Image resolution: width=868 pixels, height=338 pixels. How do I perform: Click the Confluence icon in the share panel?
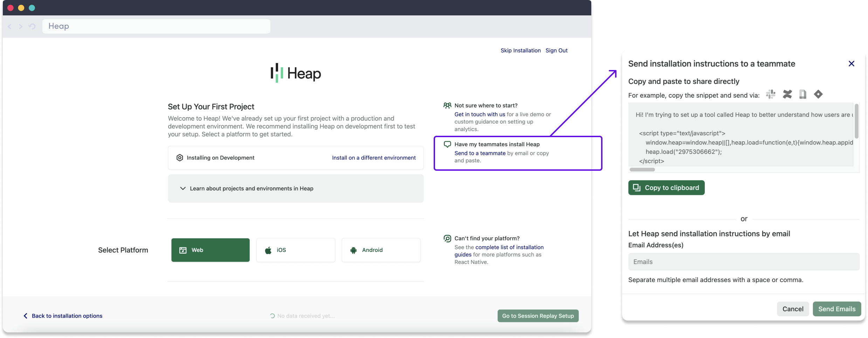pyautogui.click(x=787, y=94)
